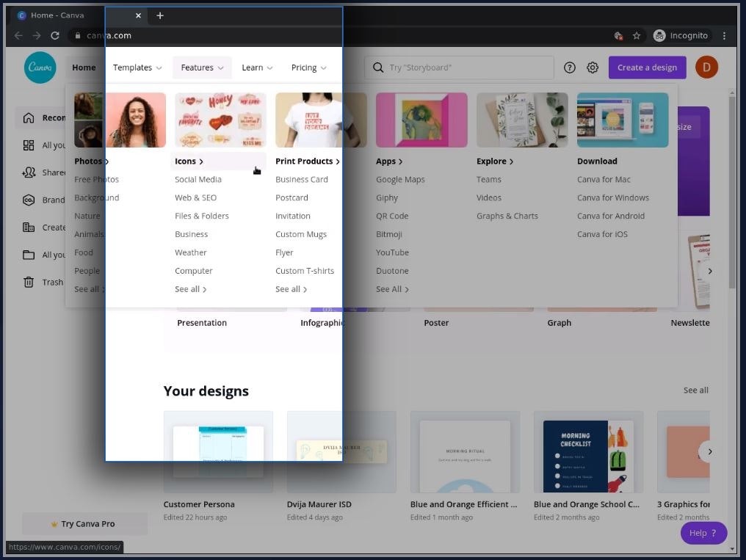Screen dimensions: 746x560
Task: Select Business Card under Print Products
Action: (302, 179)
